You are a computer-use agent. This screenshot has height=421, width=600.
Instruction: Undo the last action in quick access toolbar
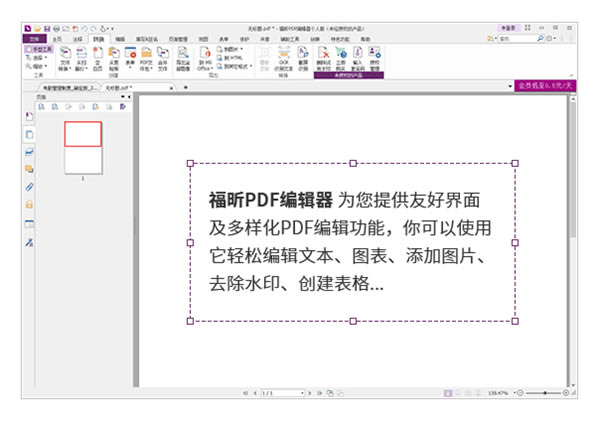click(85, 29)
